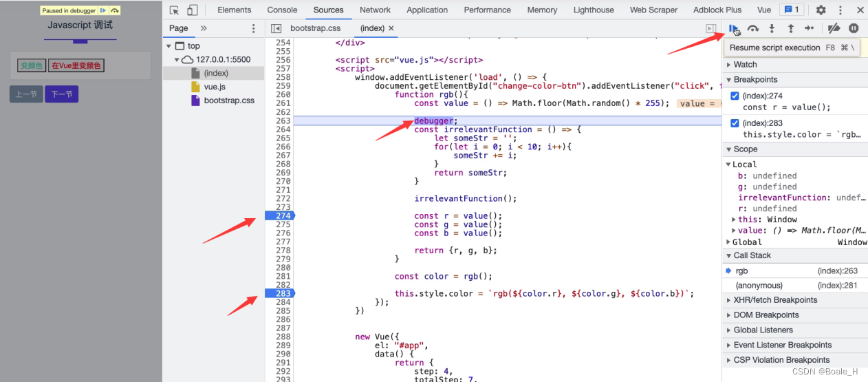Collapse the Call Stack section

[x=794, y=255]
